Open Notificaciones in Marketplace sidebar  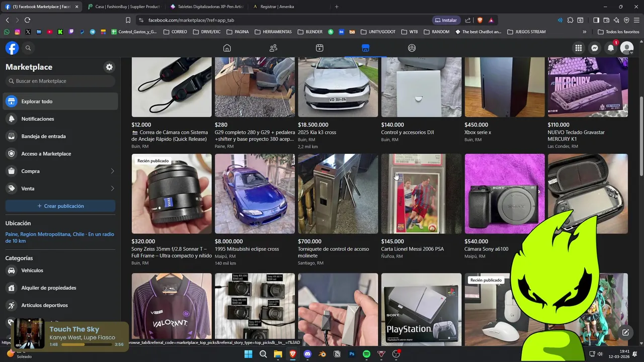pyautogui.click(x=60, y=119)
